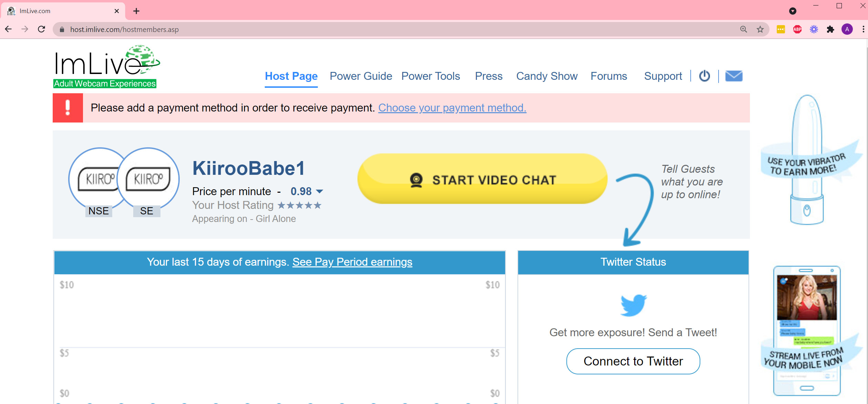868x404 pixels.
Task: Click Choose your payment method link
Action: (452, 108)
